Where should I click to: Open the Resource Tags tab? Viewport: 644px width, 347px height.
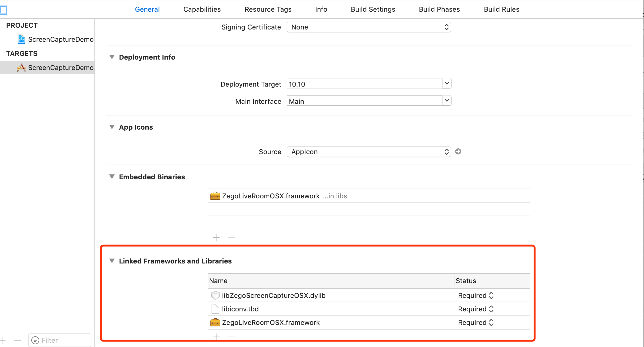(x=268, y=9)
